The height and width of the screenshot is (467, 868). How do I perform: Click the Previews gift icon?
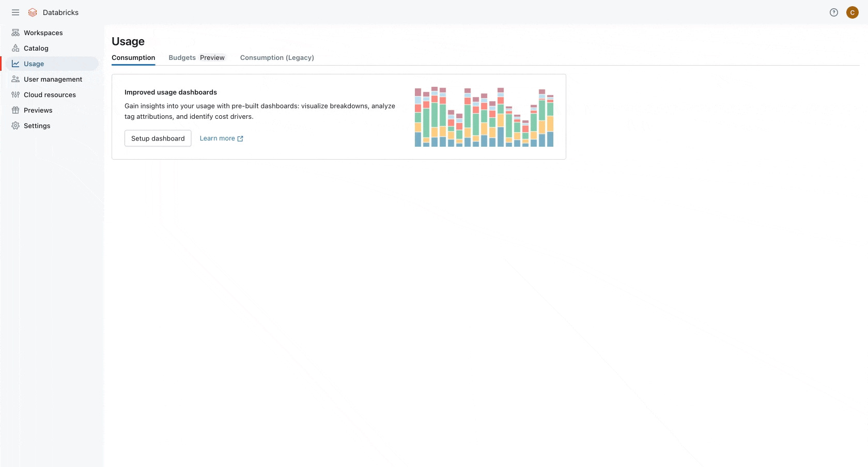pyautogui.click(x=16, y=110)
